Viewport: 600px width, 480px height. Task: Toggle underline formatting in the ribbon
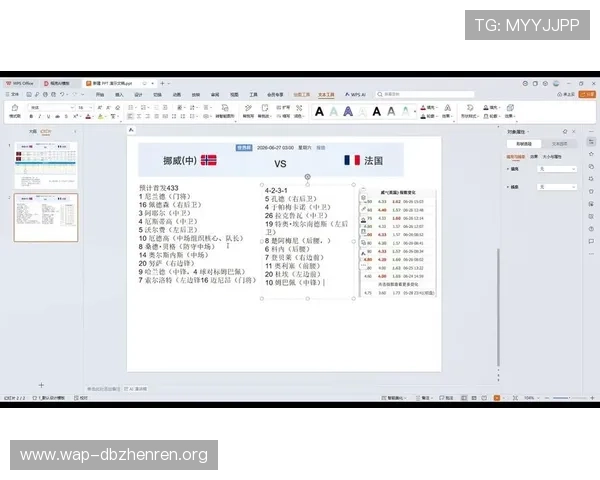tap(49, 116)
